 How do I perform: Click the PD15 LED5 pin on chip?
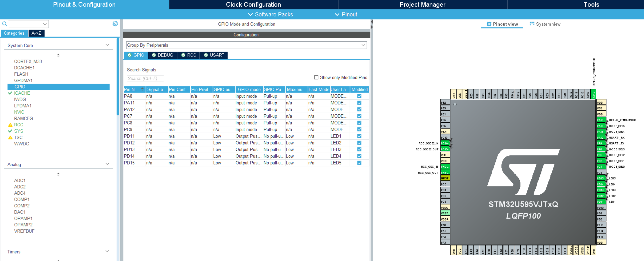[x=601, y=178]
